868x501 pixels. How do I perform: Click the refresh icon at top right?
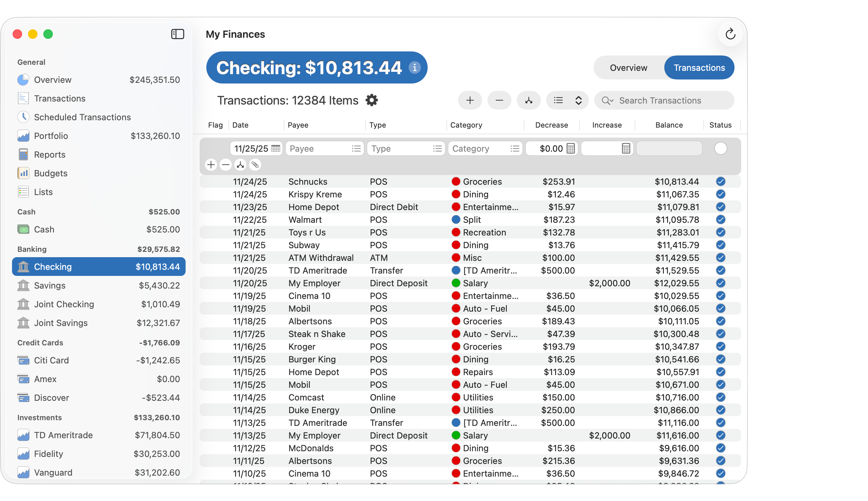tap(730, 34)
